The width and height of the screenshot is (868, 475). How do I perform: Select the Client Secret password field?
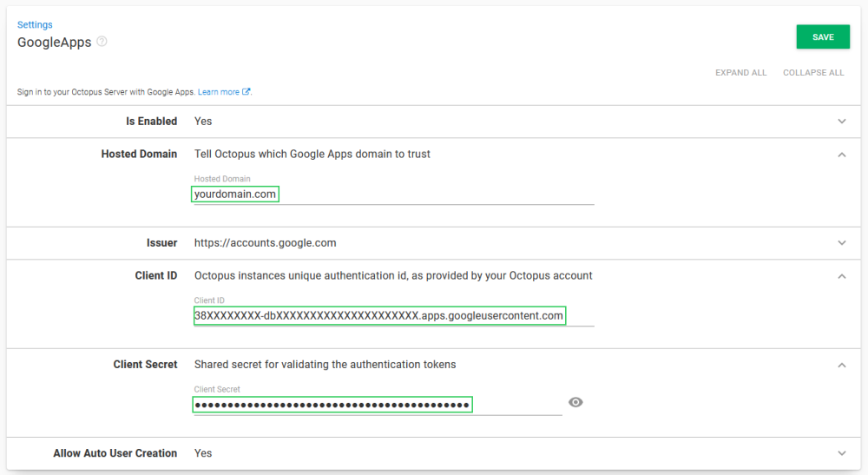(x=378, y=405)
